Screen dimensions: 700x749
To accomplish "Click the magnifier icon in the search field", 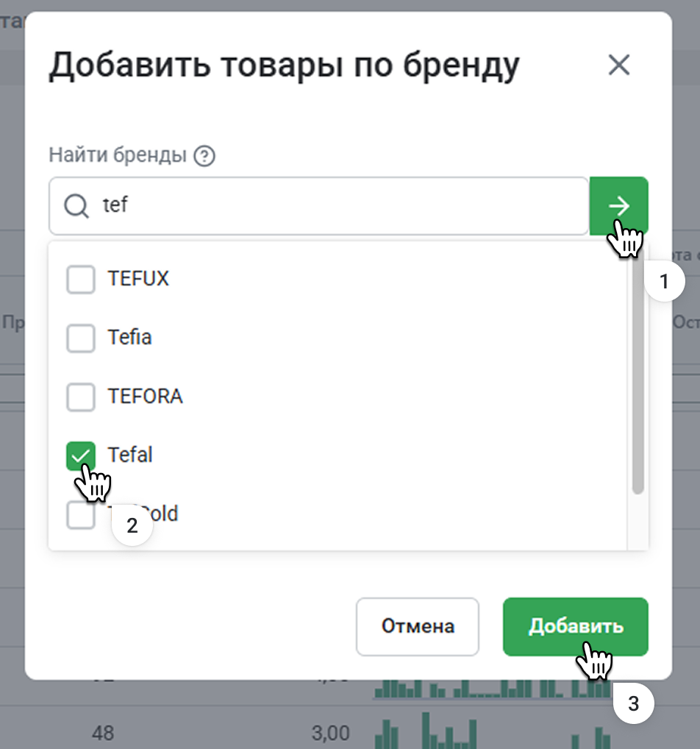I will (x=76, y=206).
